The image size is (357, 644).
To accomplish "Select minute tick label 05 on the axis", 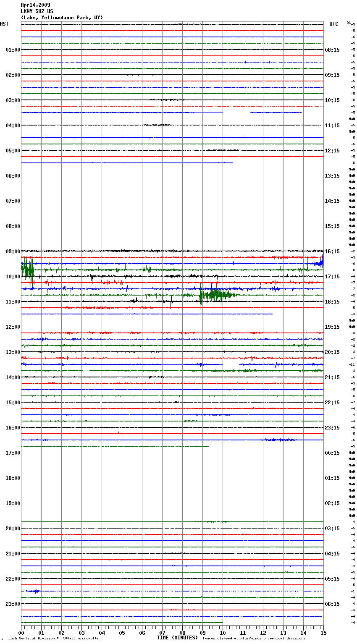I will [x=122, y=633].
